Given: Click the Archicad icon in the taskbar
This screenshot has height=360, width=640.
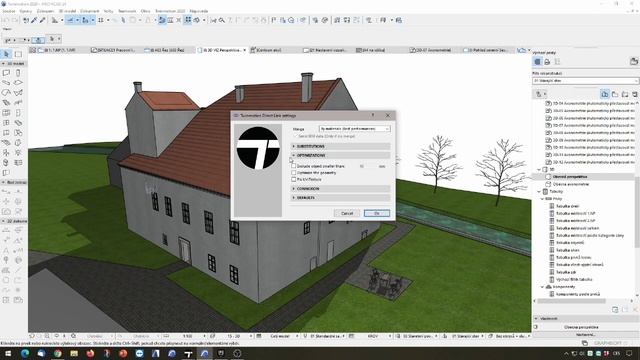Looking at the screenshot, I should (x=204, y=353).
